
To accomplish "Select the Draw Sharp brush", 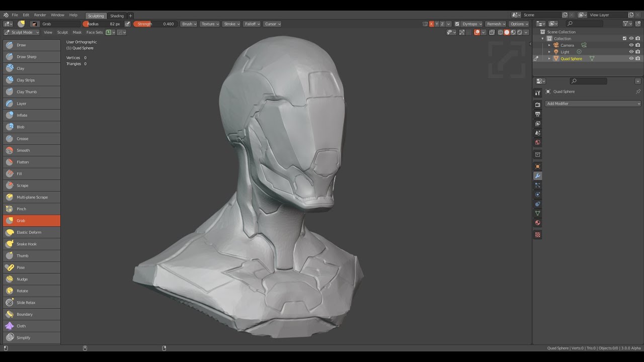I will [32, 57].
